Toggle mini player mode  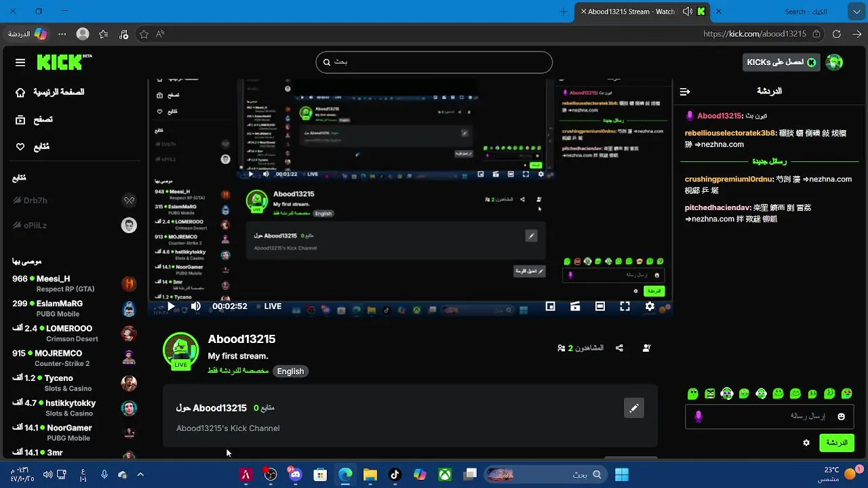coord(575,306)
